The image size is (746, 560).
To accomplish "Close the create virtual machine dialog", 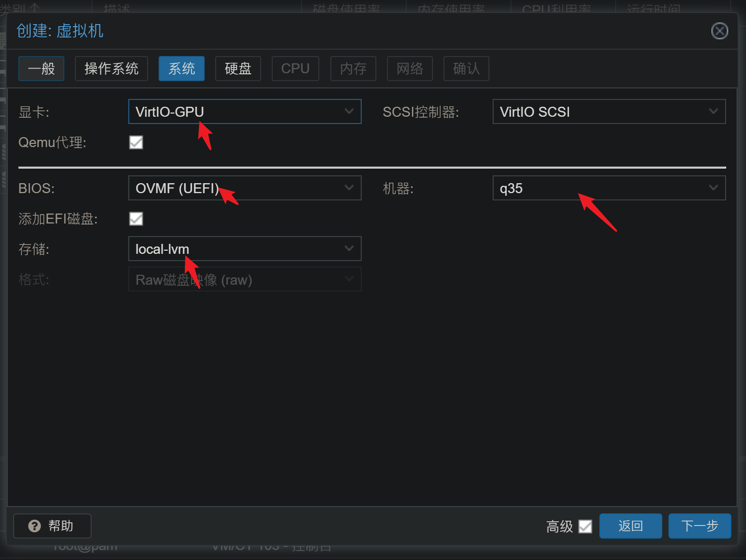I will [x=719, y=31].
